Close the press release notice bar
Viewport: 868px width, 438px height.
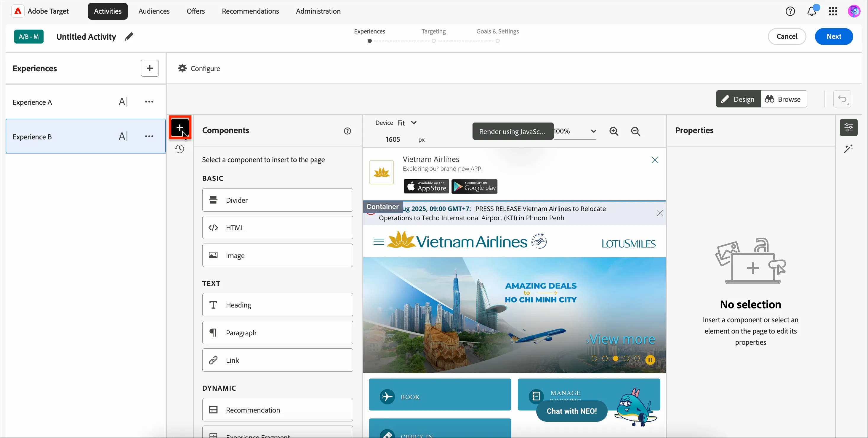(660, 213)
